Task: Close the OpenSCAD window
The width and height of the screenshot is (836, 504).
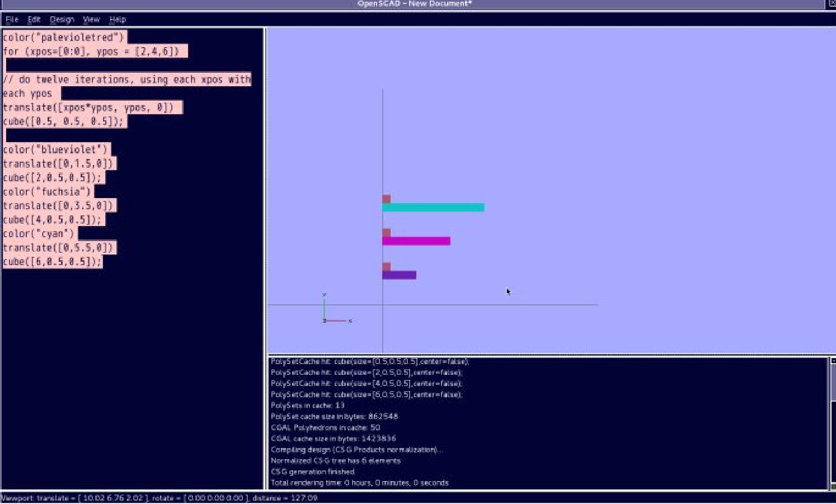Action: pyautogui.click(x=832, y=3)
